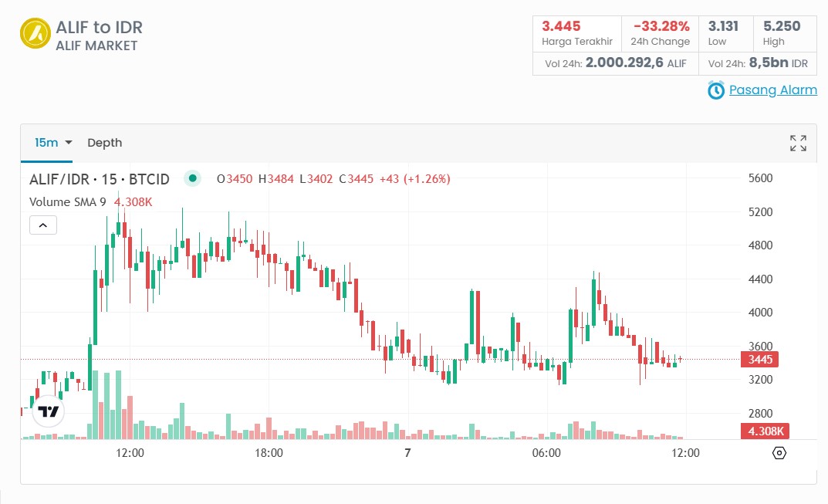This screenshot has height=504, width=828.
Task: Click the date 7 axis label
Action: [x=407, y=453]
